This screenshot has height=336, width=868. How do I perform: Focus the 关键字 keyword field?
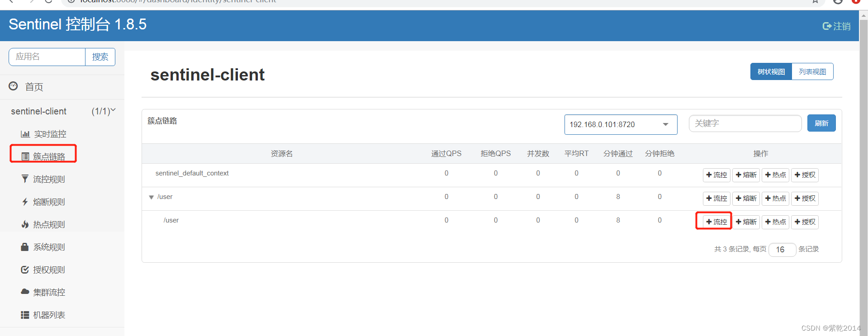tap(745, 123)
